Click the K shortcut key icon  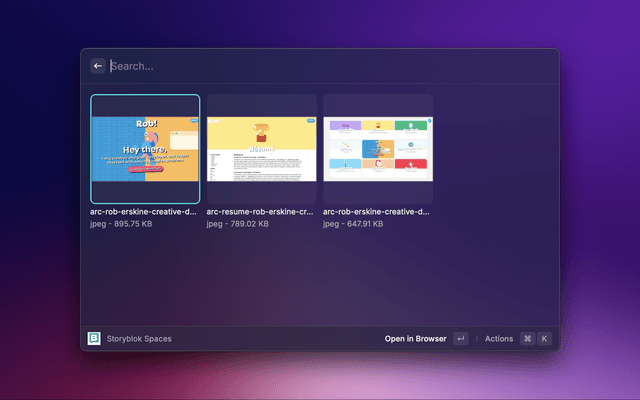[545, 339]
